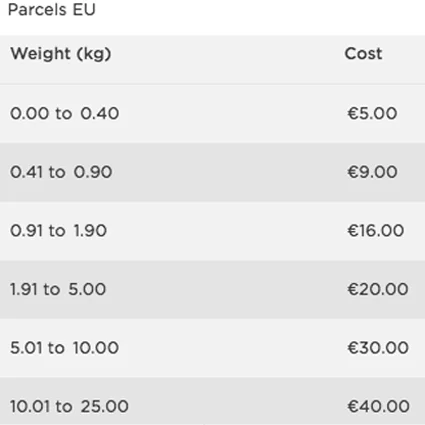Click the €40.00 cost value
The width and height of the screenshot is (425, 425).
pos(378,406)
